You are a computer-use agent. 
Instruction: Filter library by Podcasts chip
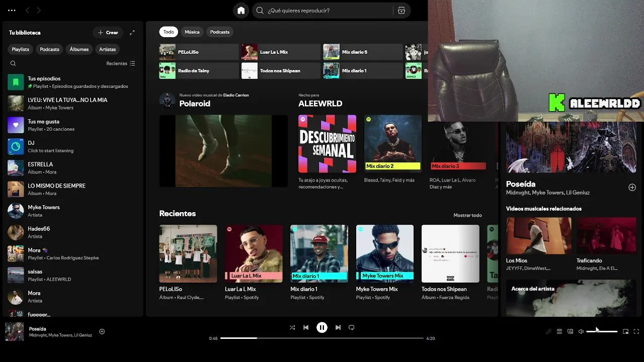49,49
